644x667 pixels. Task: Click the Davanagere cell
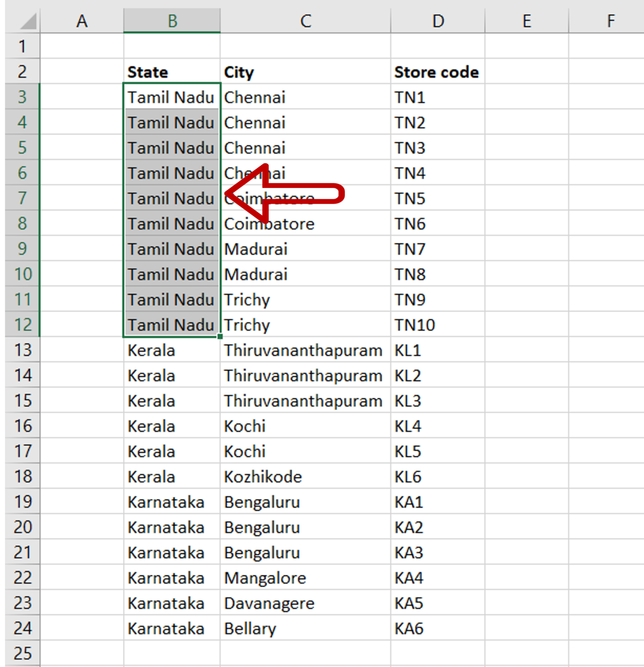coord(305,603)
